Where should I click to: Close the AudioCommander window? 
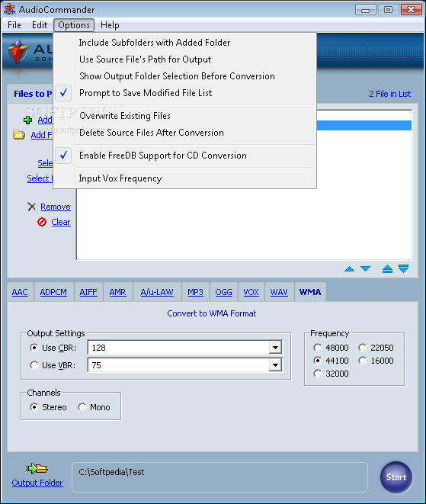412,10
